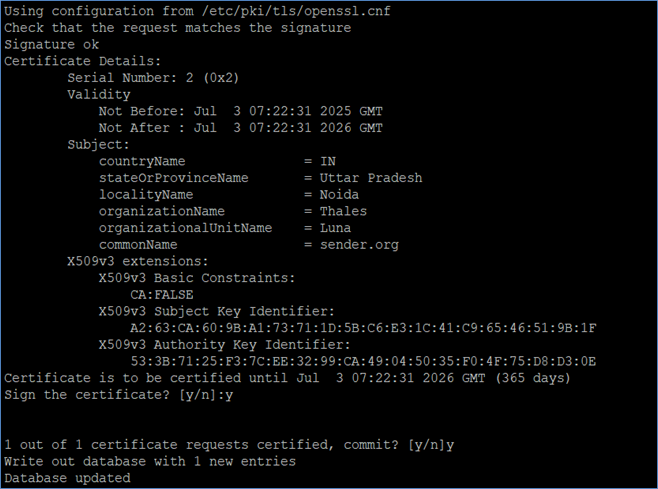Select the Noida locality value
Viewport: 658px width, 489px height.
(x=339, y=195)
